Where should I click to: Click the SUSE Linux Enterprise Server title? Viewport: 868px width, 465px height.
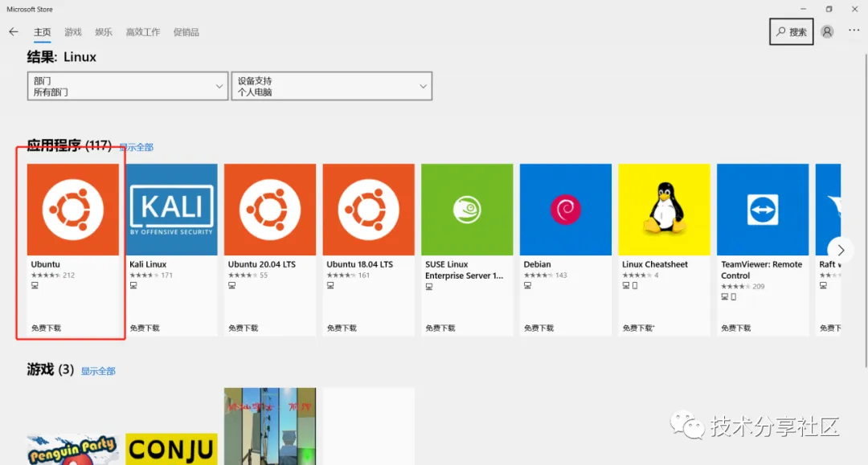[x=464, y=270]
